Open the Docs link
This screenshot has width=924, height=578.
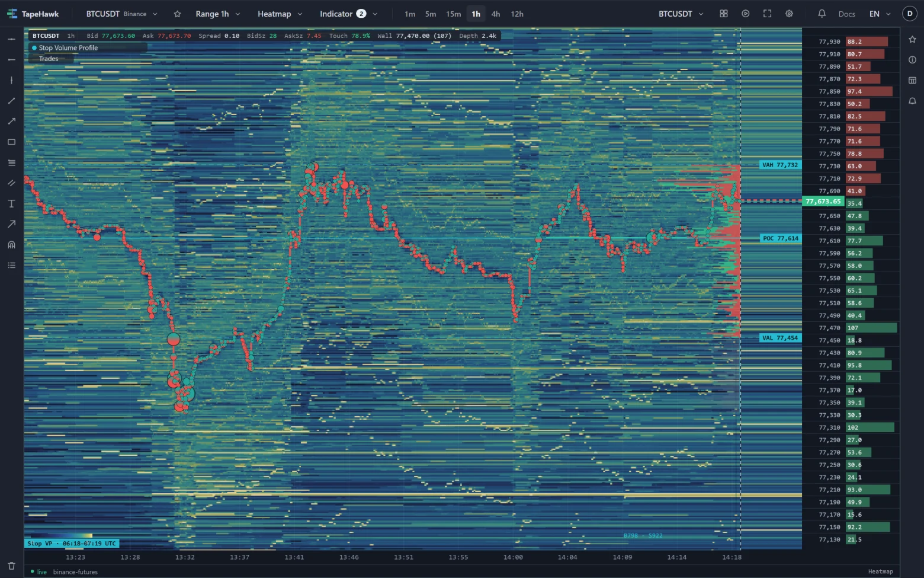[847, 14]
